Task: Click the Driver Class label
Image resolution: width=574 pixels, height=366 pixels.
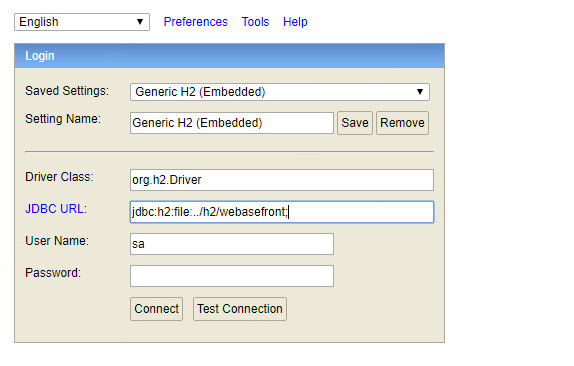Action: pos(59,177)
